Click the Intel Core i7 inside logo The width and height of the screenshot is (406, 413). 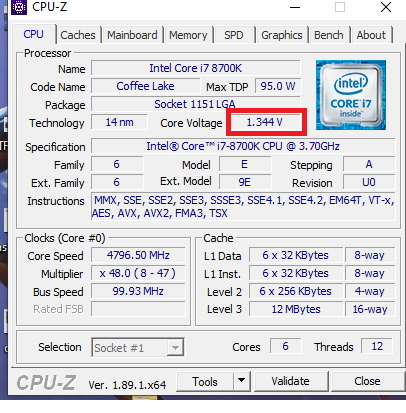point(351,95)
